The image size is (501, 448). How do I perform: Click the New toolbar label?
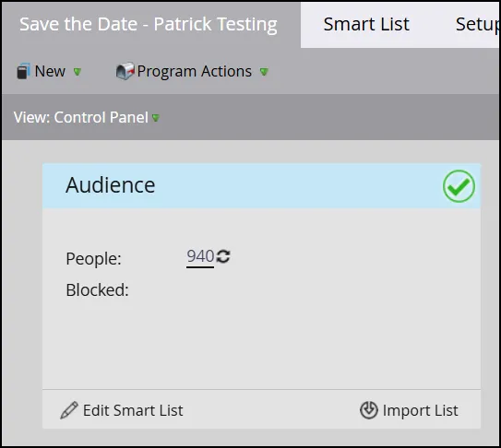pyautogui.click(x=50, y=71)
